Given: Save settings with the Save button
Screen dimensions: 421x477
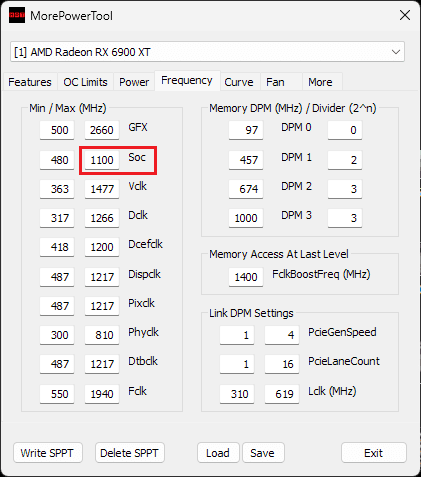Looking at the screenshot, I should [263, 453].
